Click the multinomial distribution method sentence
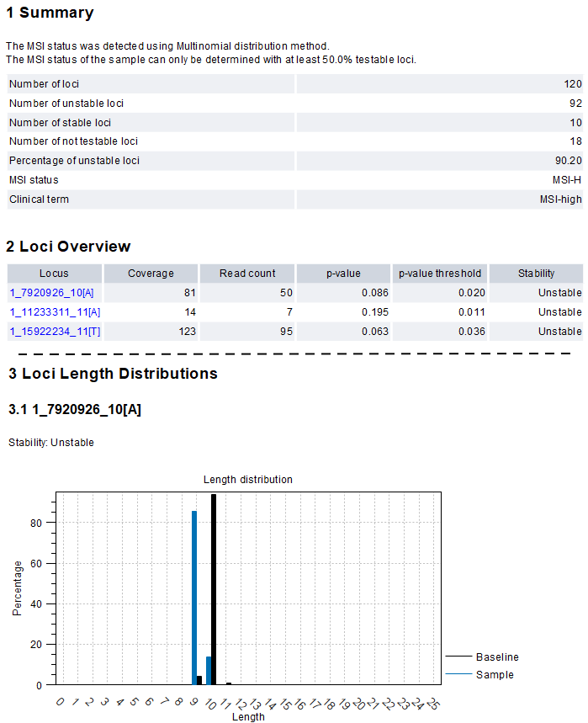The image size is (588, 723). (167, 46)
